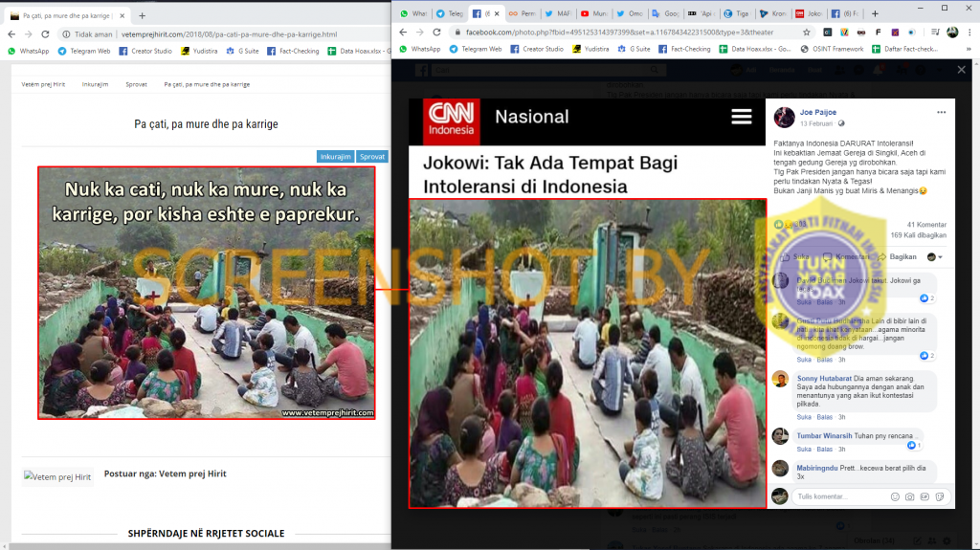The image size is (980, 550).
Task: Reload the vetemprejhirit page in left browser
Action: tap(45, 34)
